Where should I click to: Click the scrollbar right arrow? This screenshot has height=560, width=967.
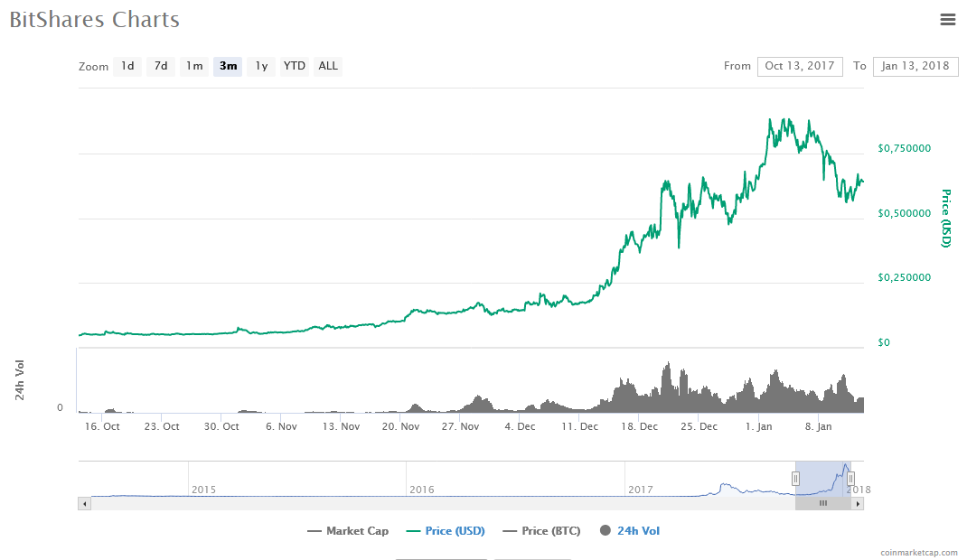pyautogui.click(x=858, y=504)
